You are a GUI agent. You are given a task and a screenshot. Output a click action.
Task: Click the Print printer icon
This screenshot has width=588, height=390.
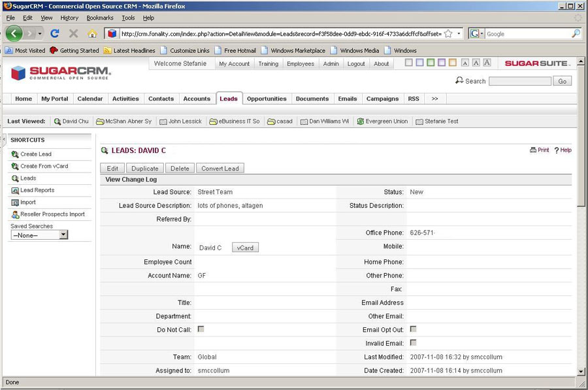coord(533,150)
